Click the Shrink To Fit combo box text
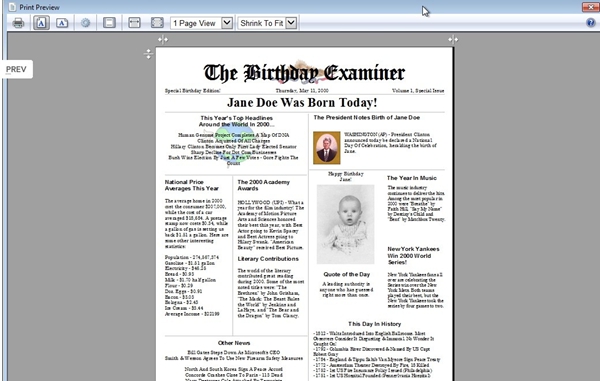Screen dimensions: 600x381 [262, 23]
